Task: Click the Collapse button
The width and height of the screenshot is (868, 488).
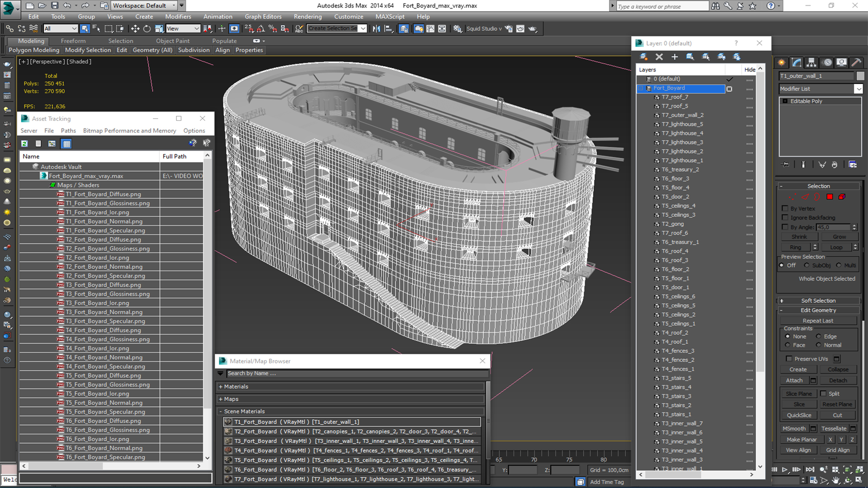Action: click(838, 369)
